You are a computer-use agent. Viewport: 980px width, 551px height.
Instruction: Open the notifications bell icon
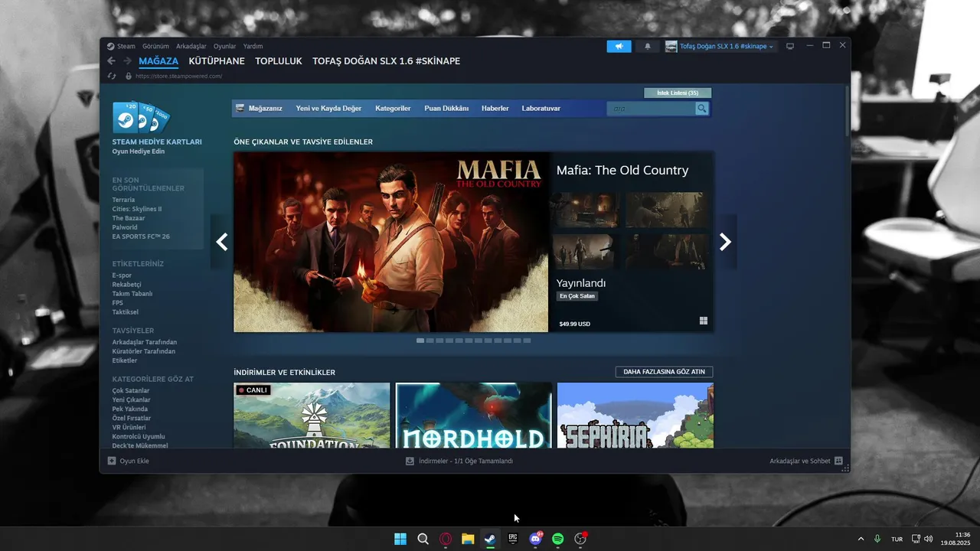point(648,47)
